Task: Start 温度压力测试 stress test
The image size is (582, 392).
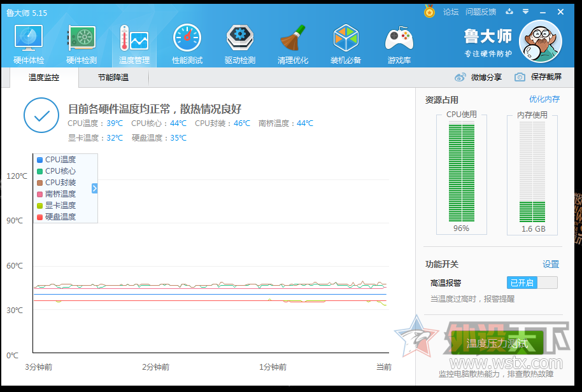Action: [x=497, y=343]
